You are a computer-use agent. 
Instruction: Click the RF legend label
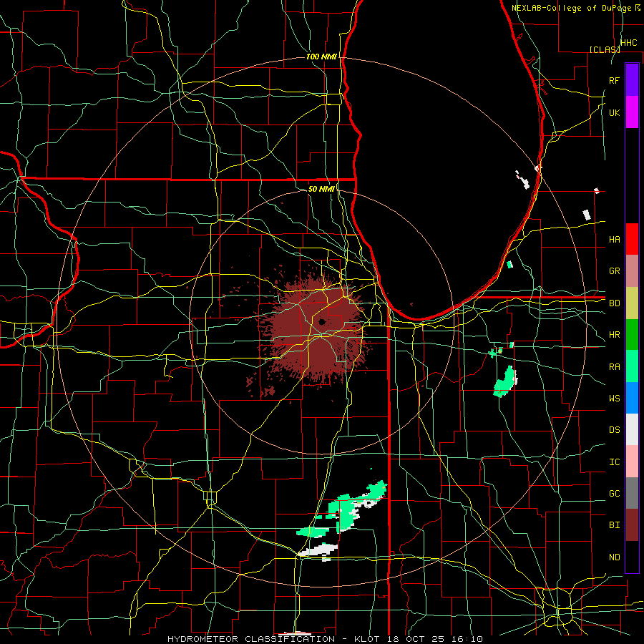click(614, 80)
